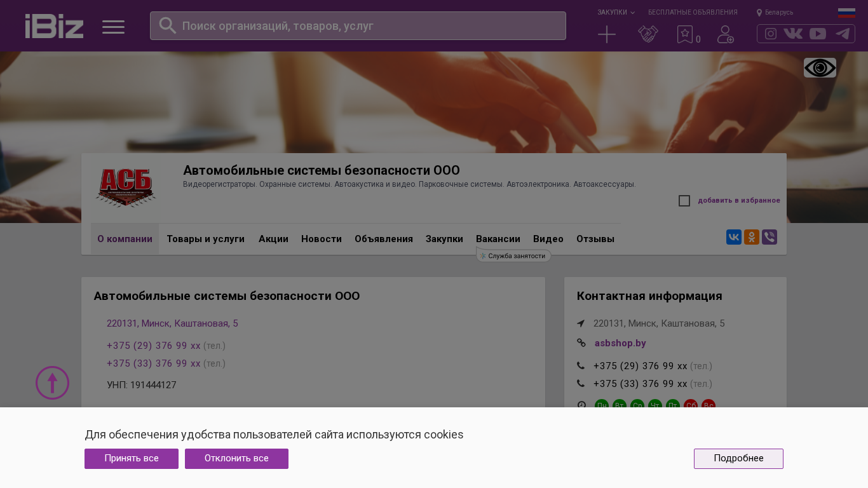
Task: Open the hamburger menu
Action: click(x=113, y=27)
